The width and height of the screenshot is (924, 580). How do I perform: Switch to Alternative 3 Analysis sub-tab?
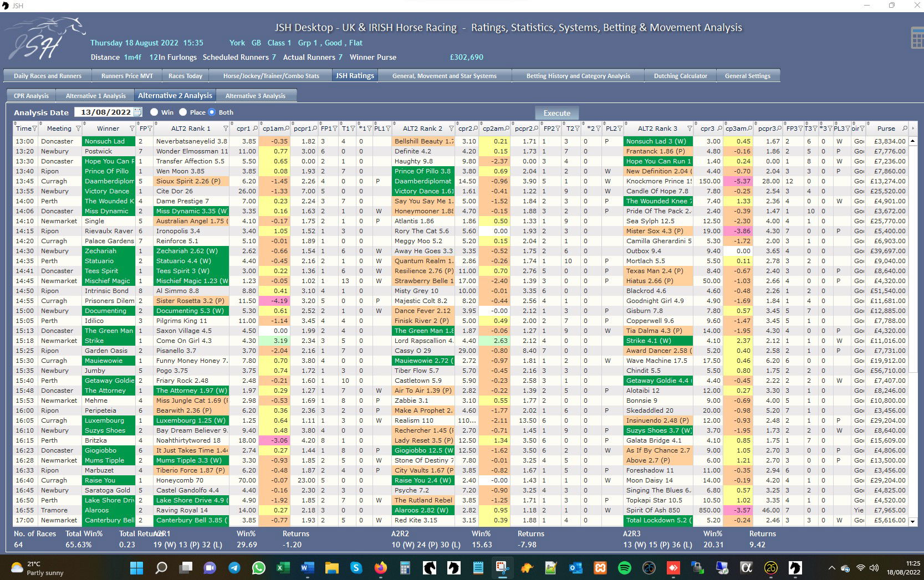pos(256,96)
